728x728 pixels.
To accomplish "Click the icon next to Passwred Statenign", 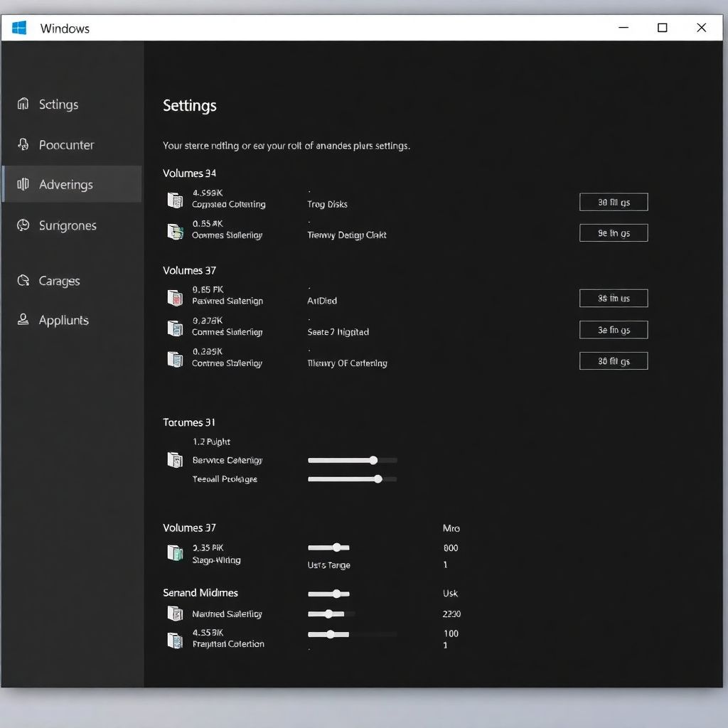I will [175, 297].
